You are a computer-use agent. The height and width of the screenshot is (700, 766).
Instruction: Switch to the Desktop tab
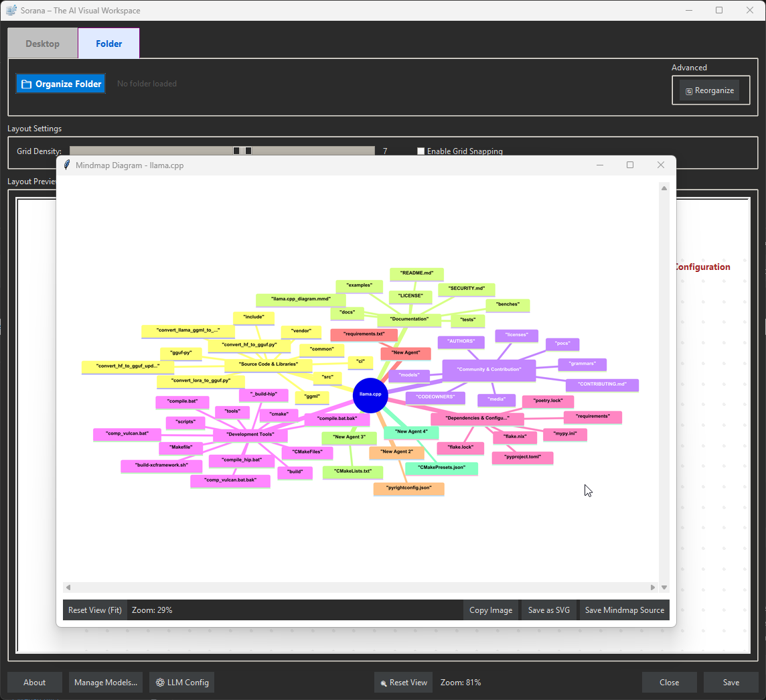pyautogui.click(x=42, y=43)
